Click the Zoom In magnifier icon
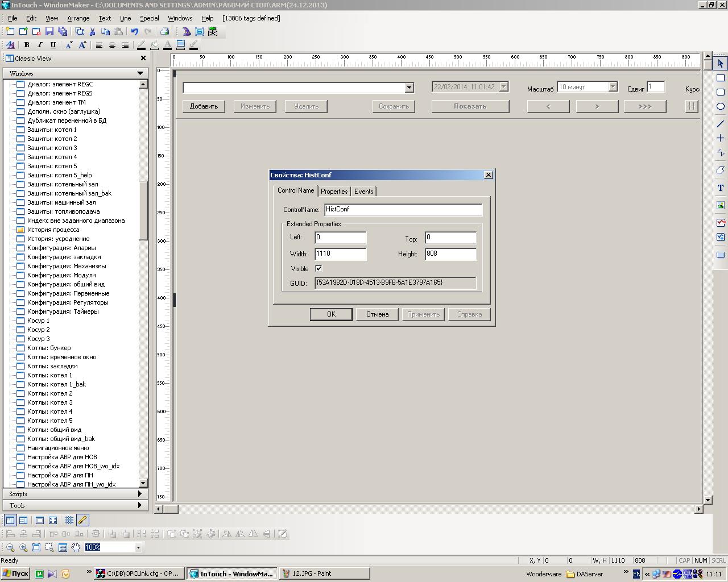Screen dimensions: 728x582 (23, 547)
